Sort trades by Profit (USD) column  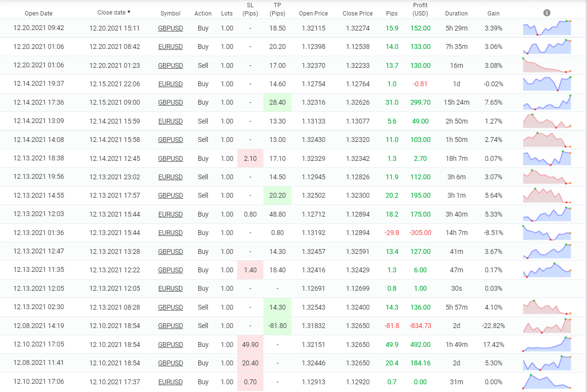point(420,10)
